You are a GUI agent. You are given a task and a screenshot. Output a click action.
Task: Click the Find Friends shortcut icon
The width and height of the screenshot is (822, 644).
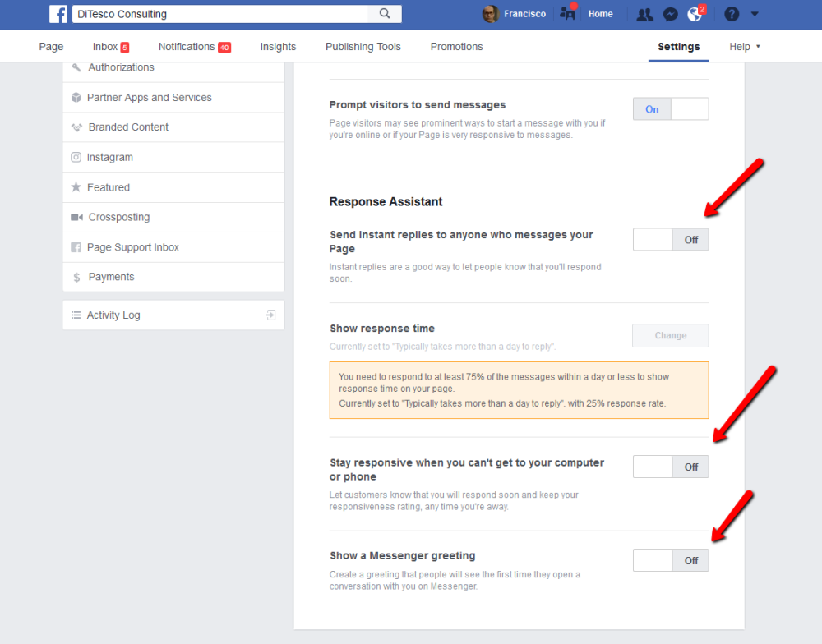(568, 13)
